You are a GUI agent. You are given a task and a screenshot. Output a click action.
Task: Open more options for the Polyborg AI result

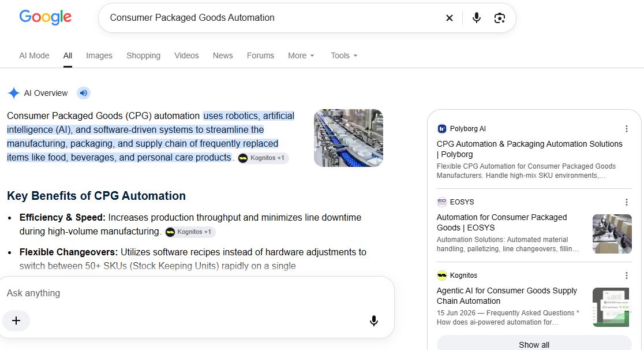pyautogui.click(x=626, y=129)
